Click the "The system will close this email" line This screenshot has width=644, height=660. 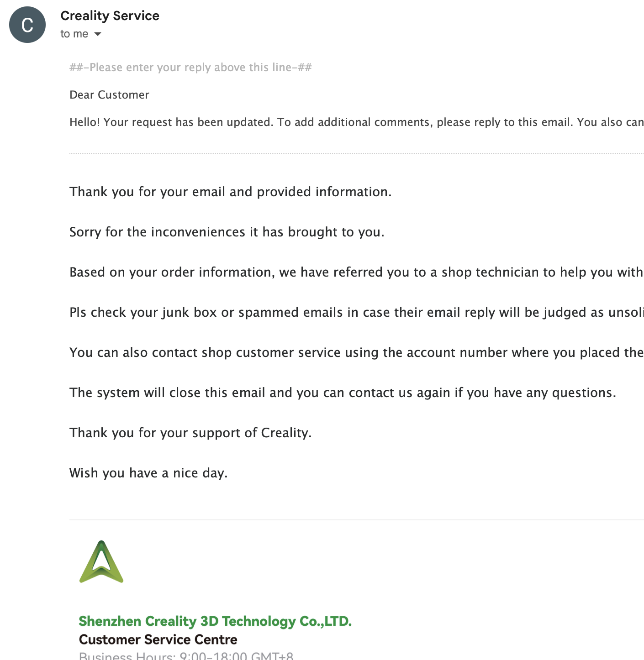click(343, 393)
